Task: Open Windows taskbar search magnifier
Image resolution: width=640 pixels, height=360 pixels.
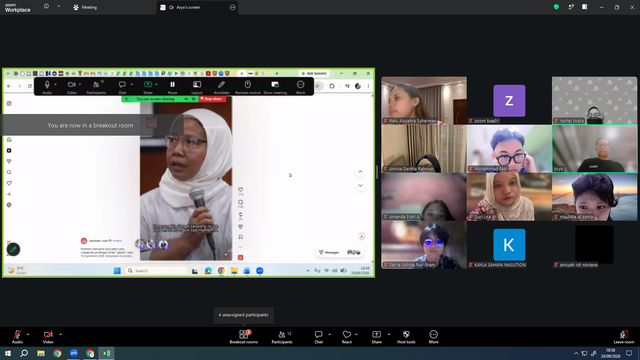Action: pos(24,353)
